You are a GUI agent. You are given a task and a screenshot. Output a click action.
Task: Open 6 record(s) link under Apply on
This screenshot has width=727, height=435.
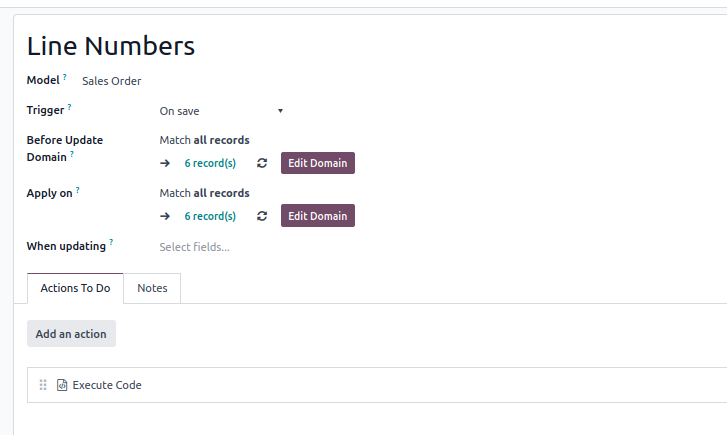point(210,216)
